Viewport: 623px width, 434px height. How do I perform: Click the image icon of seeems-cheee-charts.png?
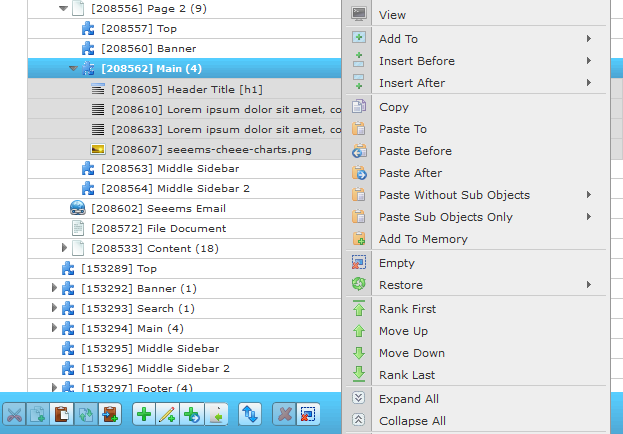[x=98, y=149]
